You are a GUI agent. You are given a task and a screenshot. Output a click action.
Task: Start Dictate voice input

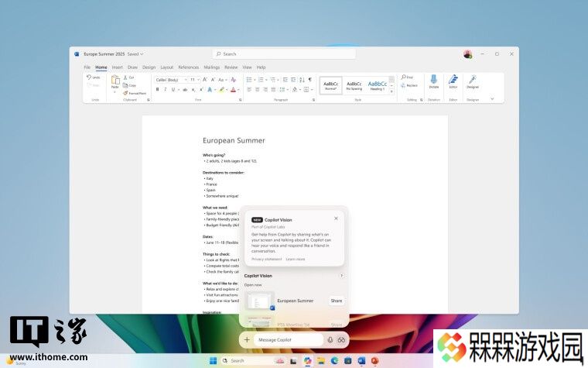click(x=434, y=81)
